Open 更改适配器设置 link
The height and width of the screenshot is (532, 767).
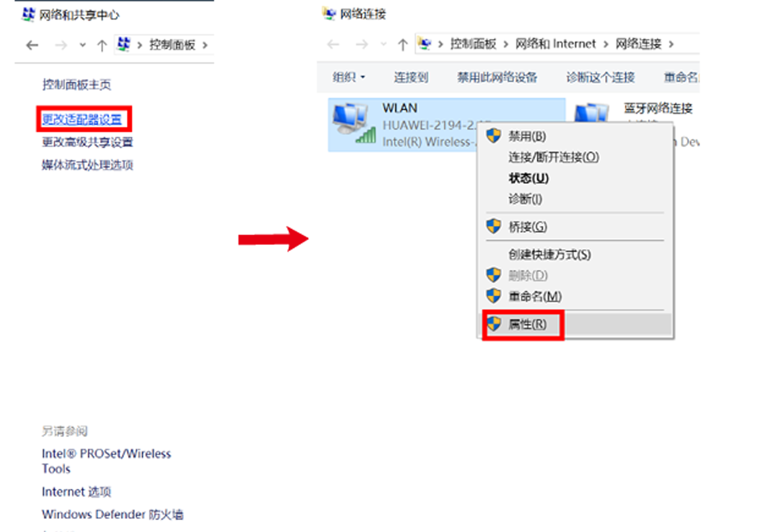[x=82, y=119]
